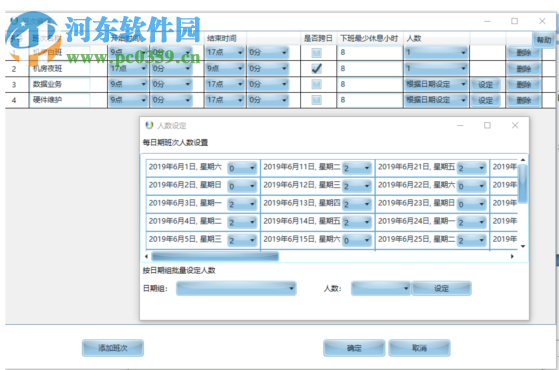Open the count dropdown for 2019年6月1日

[242, 168]
